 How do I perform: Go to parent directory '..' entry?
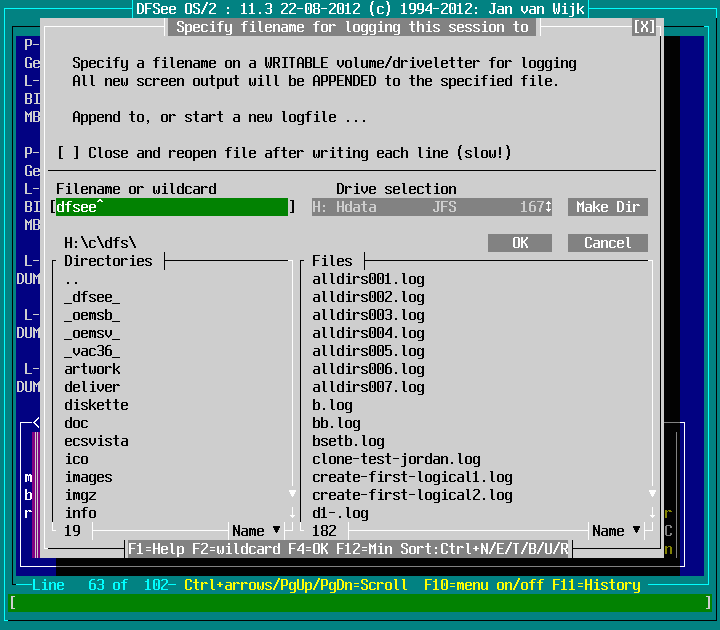click(x=72, y=279)
